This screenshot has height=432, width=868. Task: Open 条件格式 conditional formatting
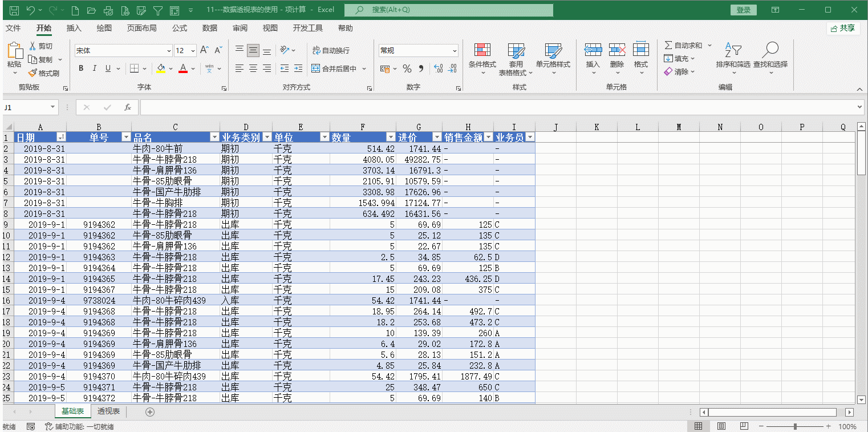(482, 59)
